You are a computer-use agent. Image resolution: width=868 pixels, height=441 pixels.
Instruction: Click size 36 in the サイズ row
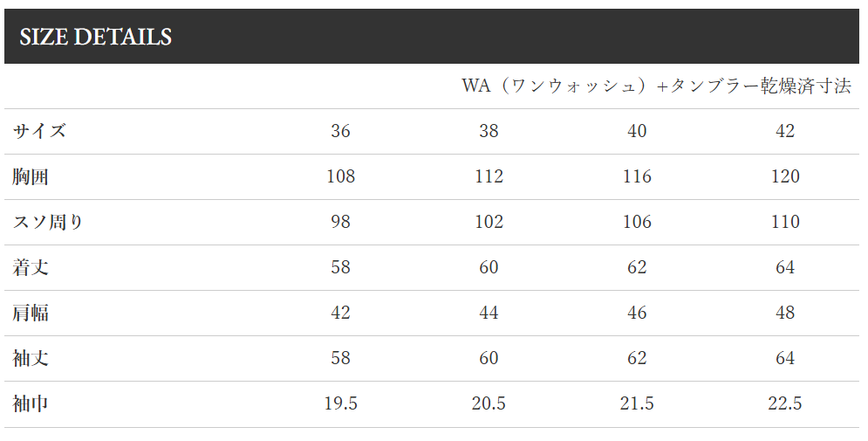click(x=340, y=132)
